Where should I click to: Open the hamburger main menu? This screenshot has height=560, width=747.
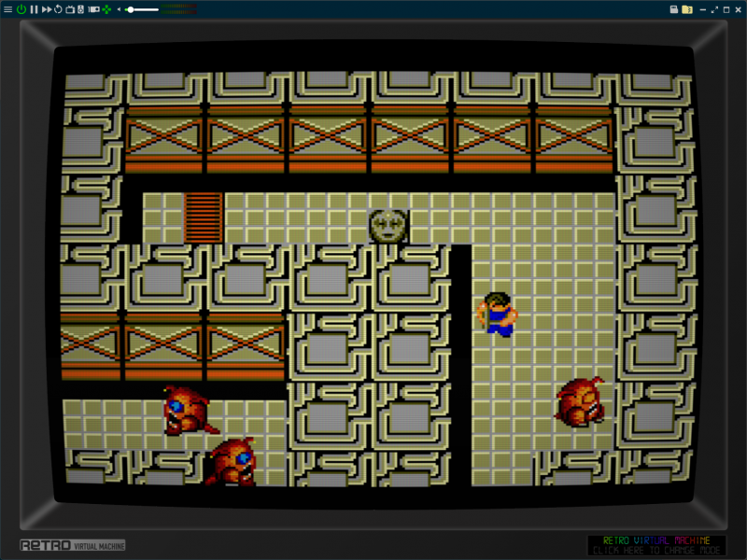[8, 9]
